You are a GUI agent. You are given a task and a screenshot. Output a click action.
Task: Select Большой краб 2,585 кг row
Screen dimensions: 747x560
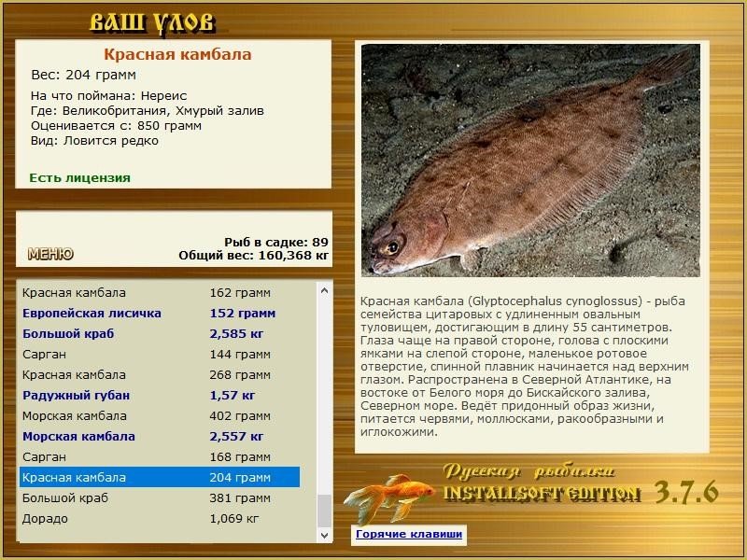[160, 333]
